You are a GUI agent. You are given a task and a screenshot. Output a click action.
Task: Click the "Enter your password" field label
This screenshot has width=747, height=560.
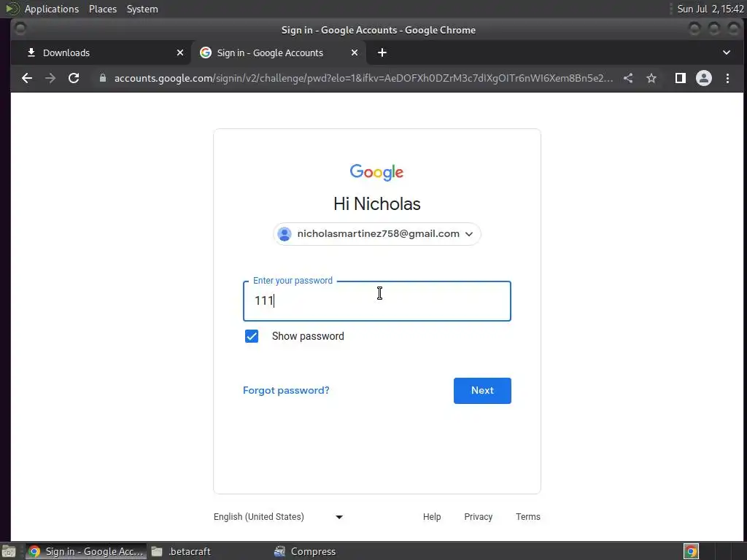(293, 281)
